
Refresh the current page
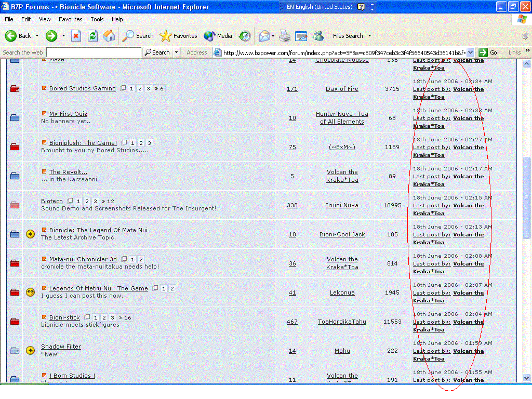[92, 36]
